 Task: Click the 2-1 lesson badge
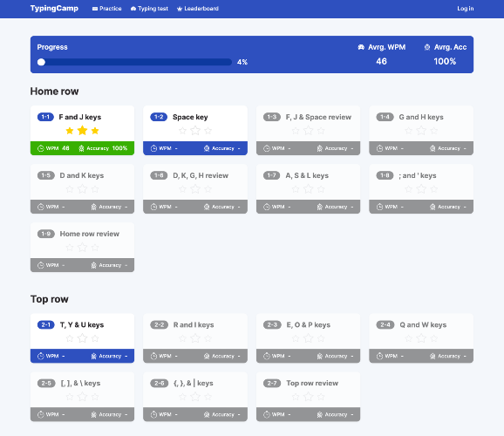[x=46, y=324]
